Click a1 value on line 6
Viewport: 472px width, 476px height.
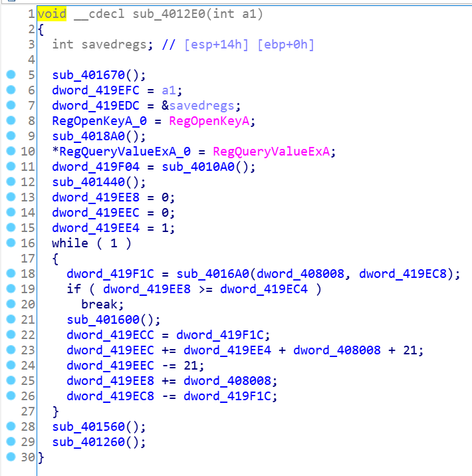pos(169,90)
